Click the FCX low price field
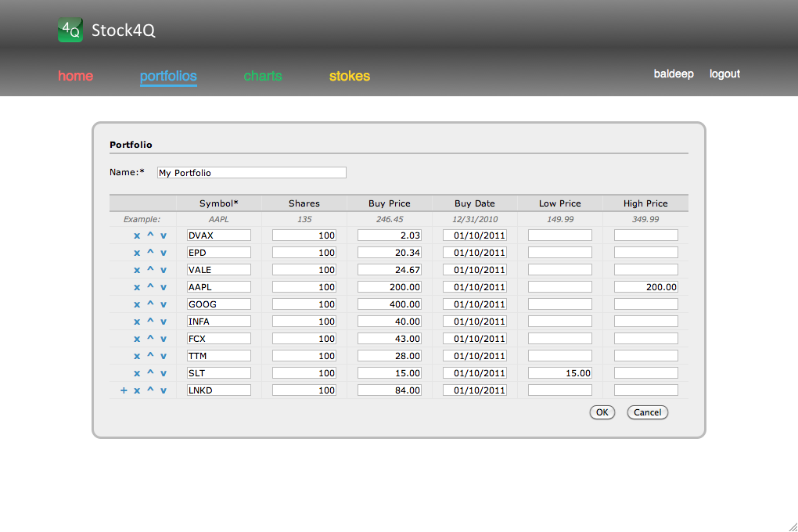The height and width of the screenshot is (532, 798). 560,339
